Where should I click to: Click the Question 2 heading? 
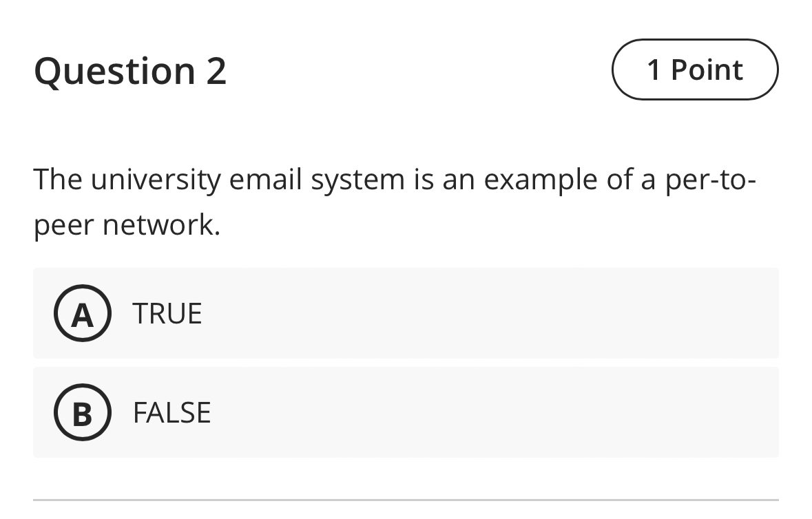[131, 70]
